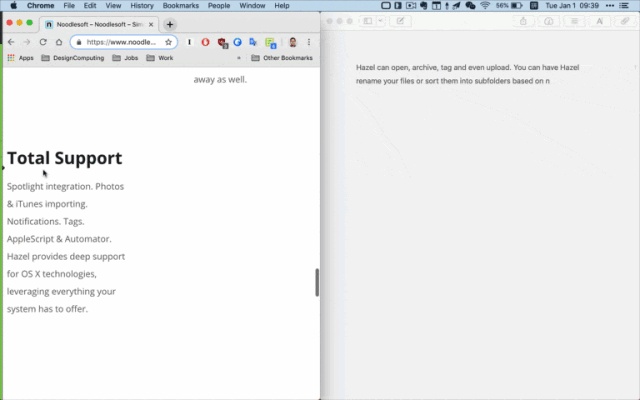Click the Total Support heading
The height and width of the screenshot is (400, 640).
tap(64, 158)
